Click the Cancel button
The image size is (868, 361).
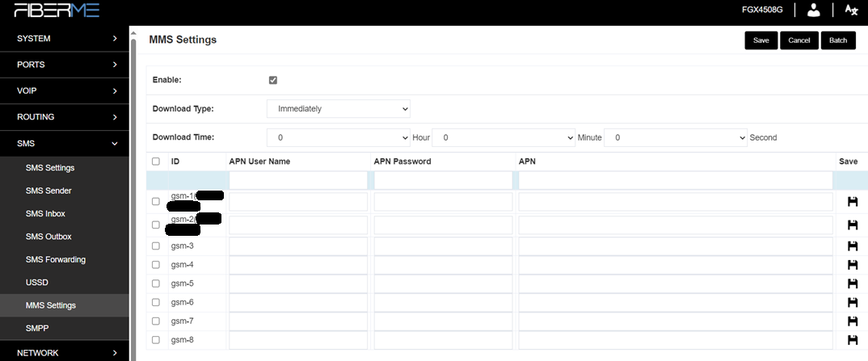(x=799, y=40)
